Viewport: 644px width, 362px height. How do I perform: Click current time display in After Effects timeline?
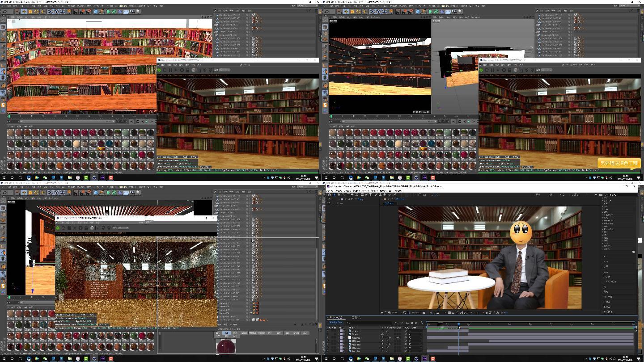coord(335,322)
